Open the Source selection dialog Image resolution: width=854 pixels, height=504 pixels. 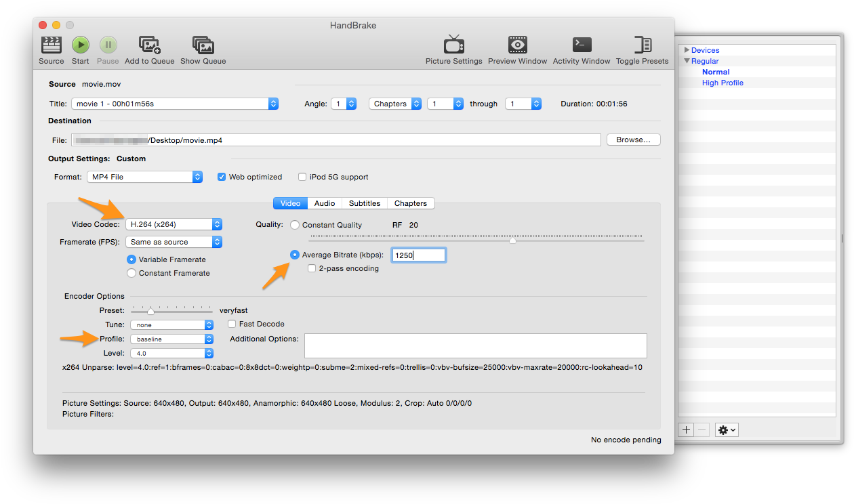tap(51, 49)
